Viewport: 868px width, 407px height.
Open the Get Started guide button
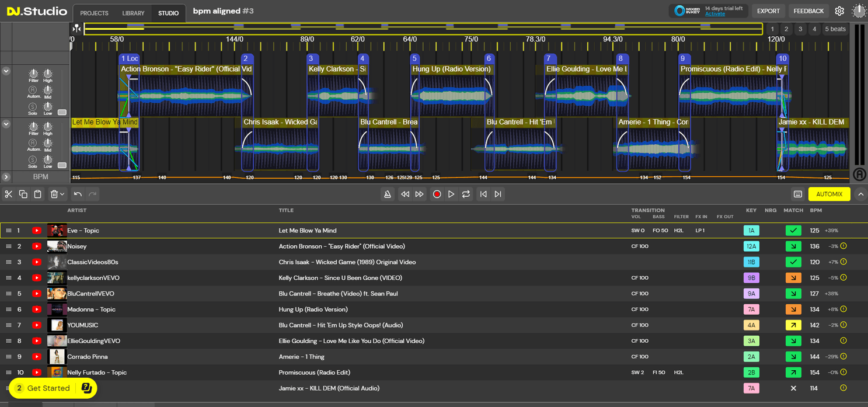(x=53, y=388)
